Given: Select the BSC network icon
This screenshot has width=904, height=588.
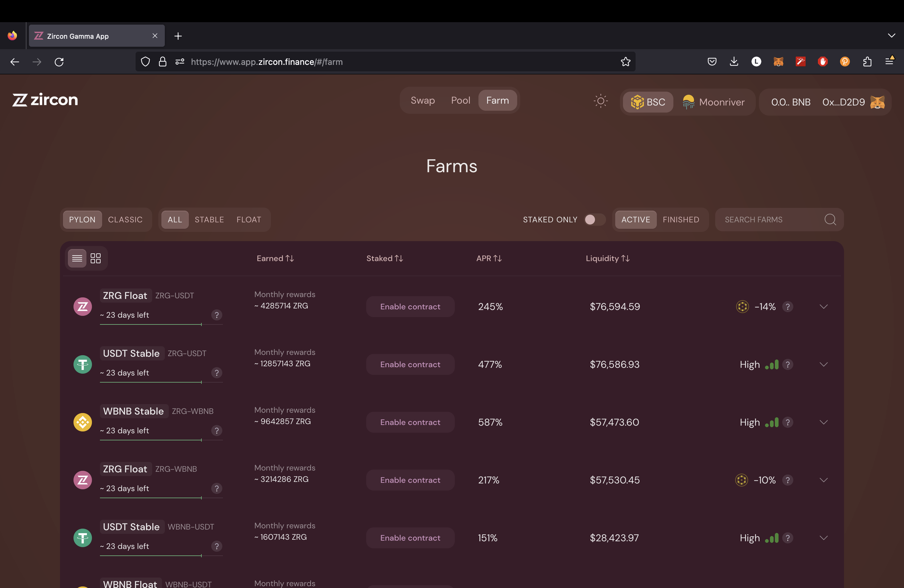Looking at the screenshot, I should pos(636,101).
